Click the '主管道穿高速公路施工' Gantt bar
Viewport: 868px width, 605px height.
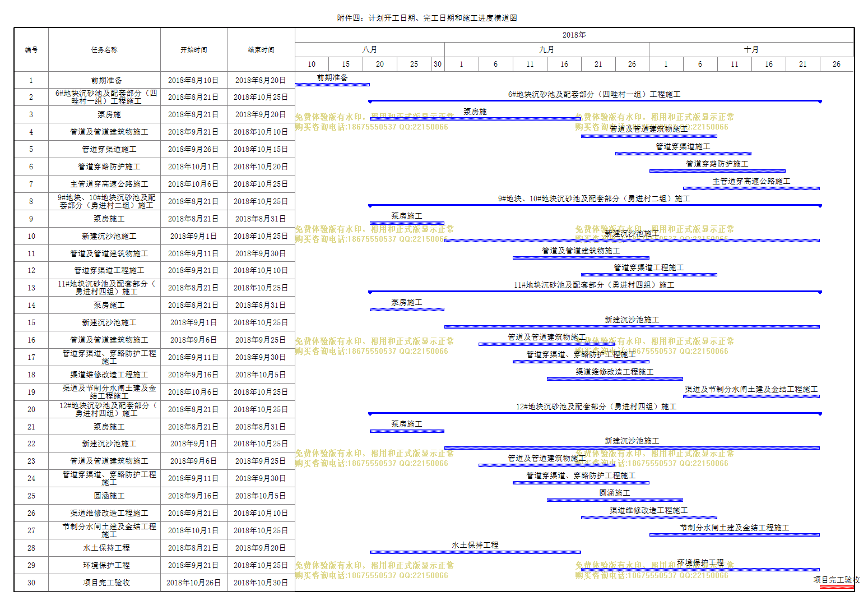[x=751, y=188]
